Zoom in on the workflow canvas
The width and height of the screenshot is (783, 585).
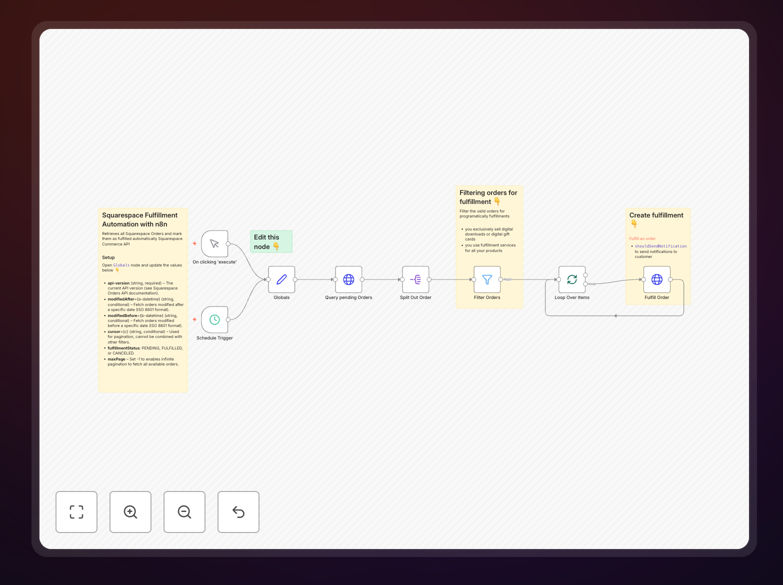point(130,512)
